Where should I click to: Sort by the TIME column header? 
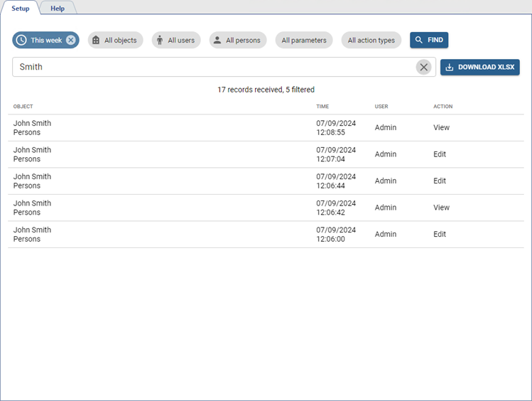tap(322, 107)
